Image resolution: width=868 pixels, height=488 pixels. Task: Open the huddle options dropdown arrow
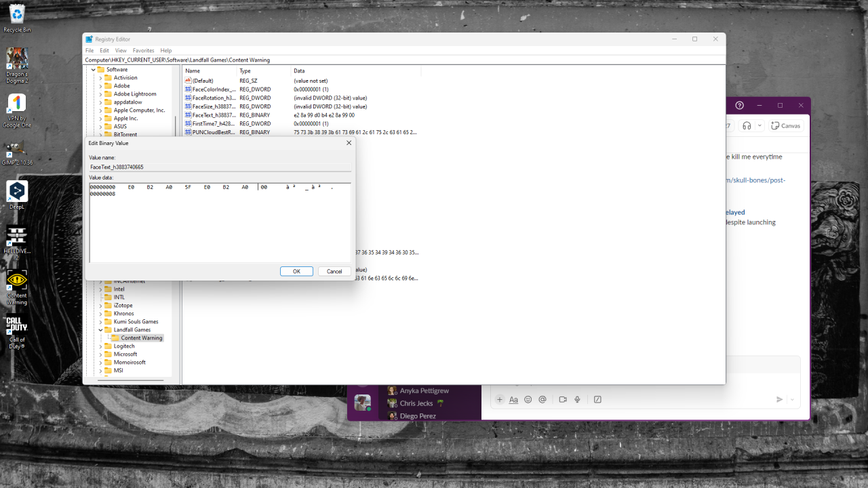pyautogui.click(x=759, y=125)
